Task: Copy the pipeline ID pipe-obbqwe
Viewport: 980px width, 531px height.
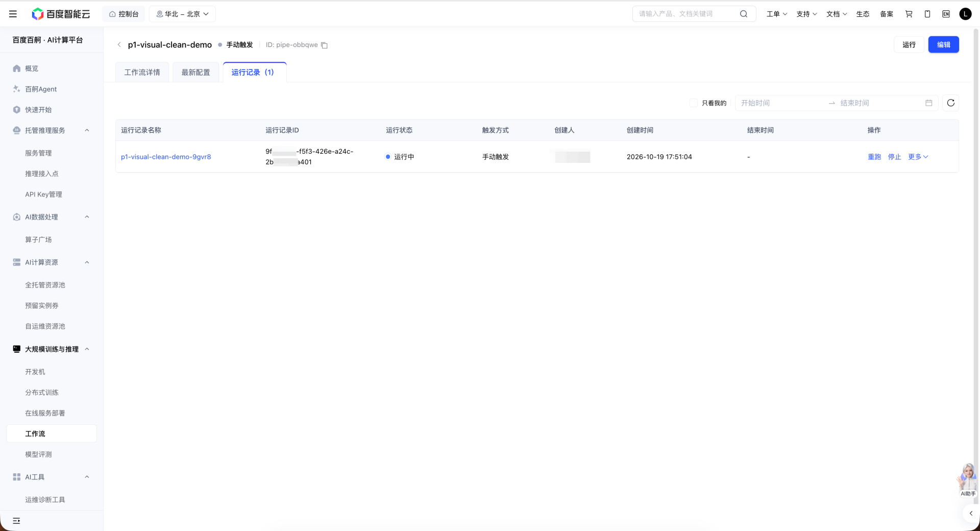Action: tap(324, 45)
